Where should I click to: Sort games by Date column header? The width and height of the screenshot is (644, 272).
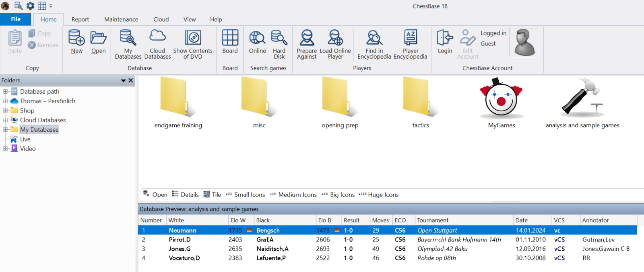[532, 220]
